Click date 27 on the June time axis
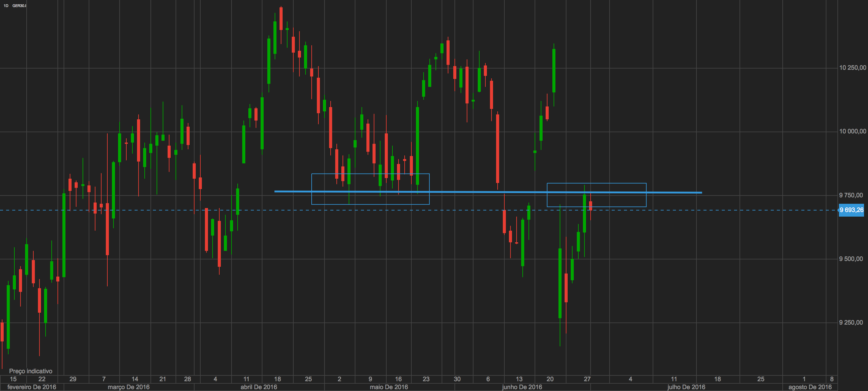Viewport: 868px width, 391px height. [x=587, y=379]
